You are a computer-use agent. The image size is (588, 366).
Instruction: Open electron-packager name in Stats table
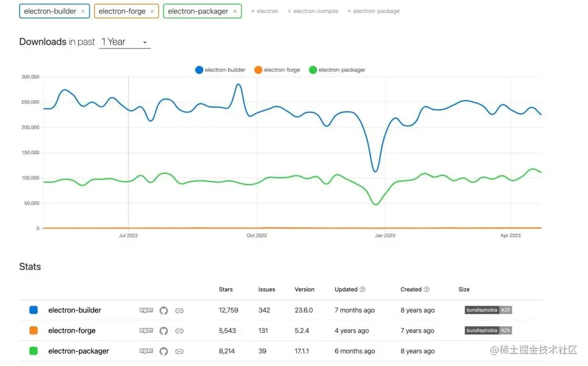tap(79, 351)
